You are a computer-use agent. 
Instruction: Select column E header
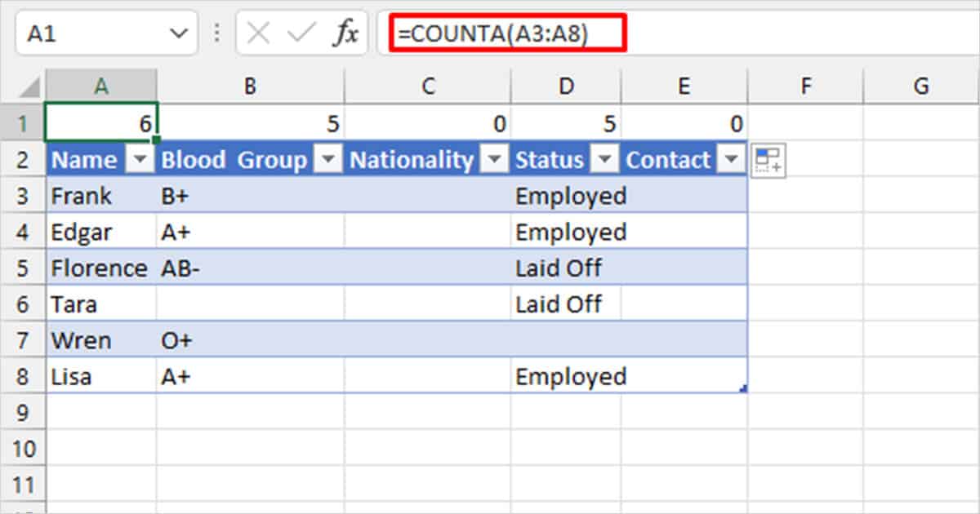(x=684, y=86)
